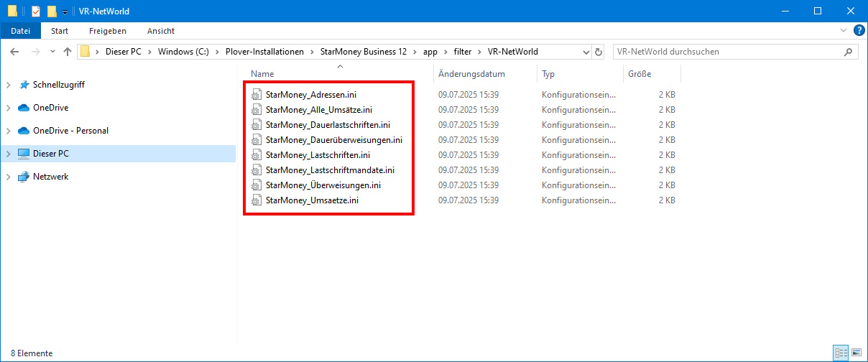Screen dimensions: 868x362
Task: Open the dropdown after 'filter' in breadcrumb
Action: pyautogui.click(x=479, y=52)
